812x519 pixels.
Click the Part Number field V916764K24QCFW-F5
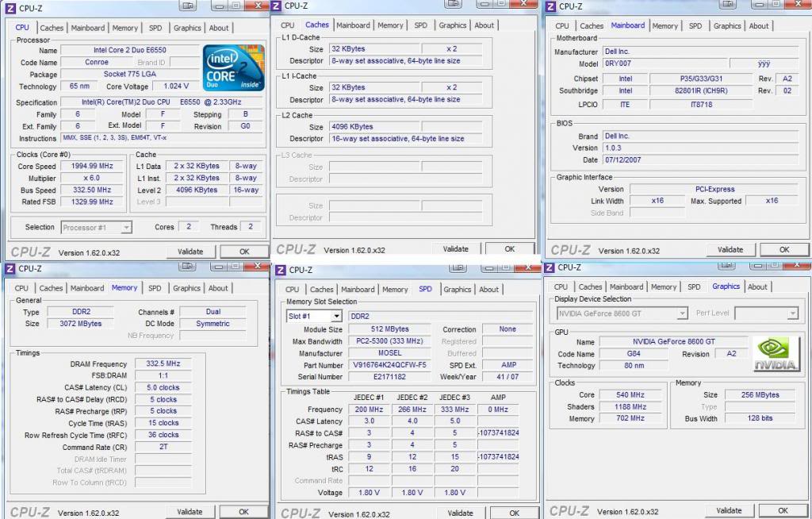tap(389, 365)
